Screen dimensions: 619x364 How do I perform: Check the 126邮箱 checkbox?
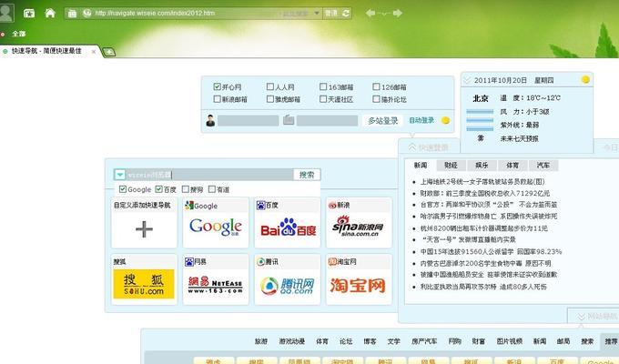click(376, 86)
